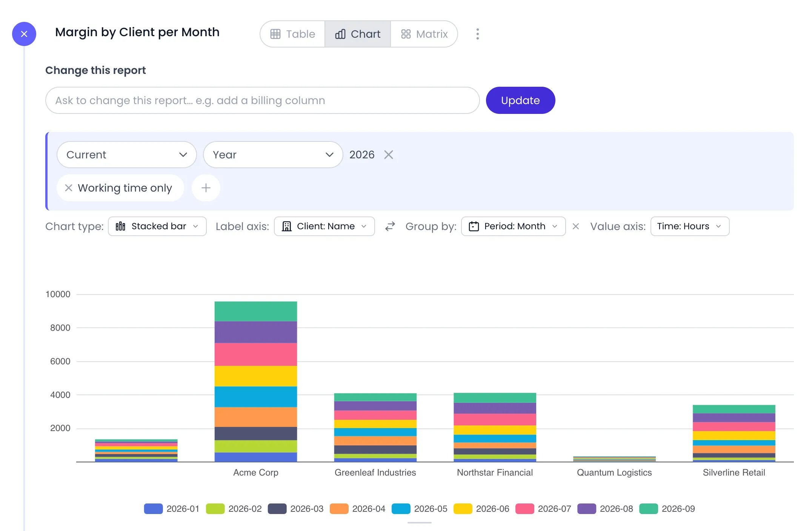Toggle 2026-07 series in the legend
The image size is (812, 531).
(x=543, y=509)
